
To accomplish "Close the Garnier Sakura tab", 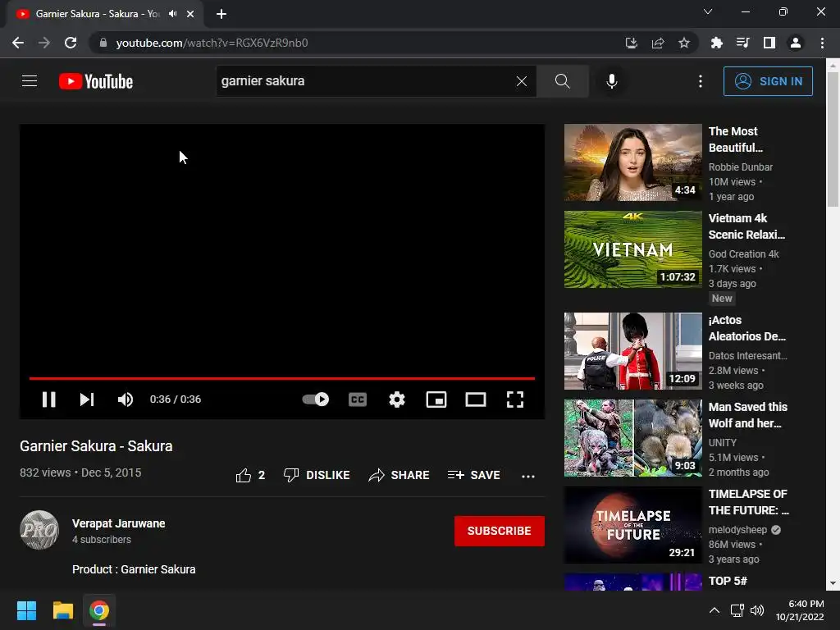I will (x=190, y=14).
